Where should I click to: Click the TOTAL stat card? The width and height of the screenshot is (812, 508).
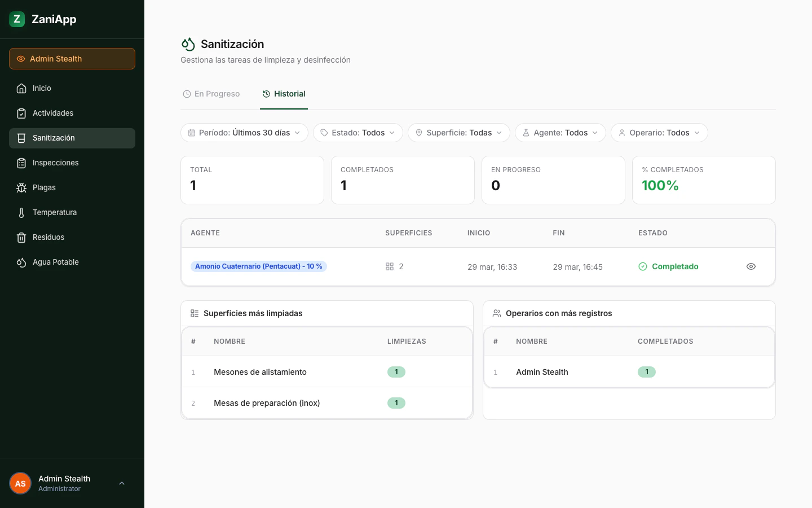(252, 180)
